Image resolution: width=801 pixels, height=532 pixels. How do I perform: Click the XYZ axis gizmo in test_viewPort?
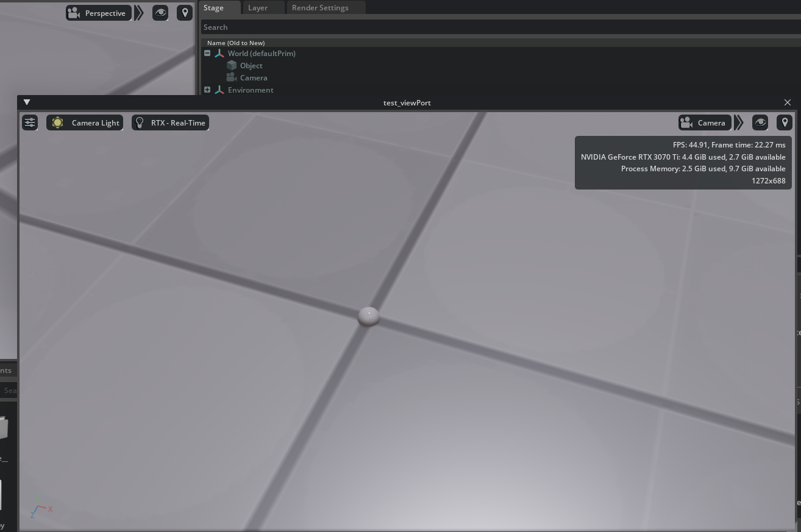(41, 507)
